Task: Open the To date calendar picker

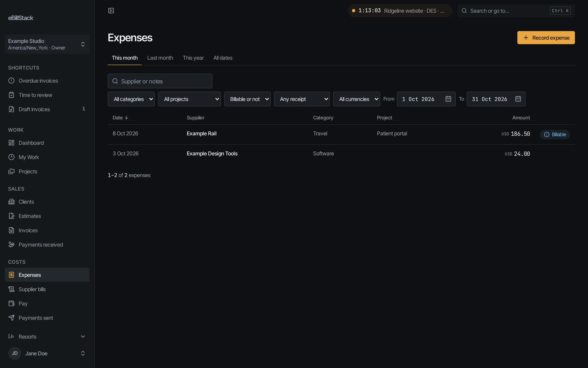Action: click(518, 99)
